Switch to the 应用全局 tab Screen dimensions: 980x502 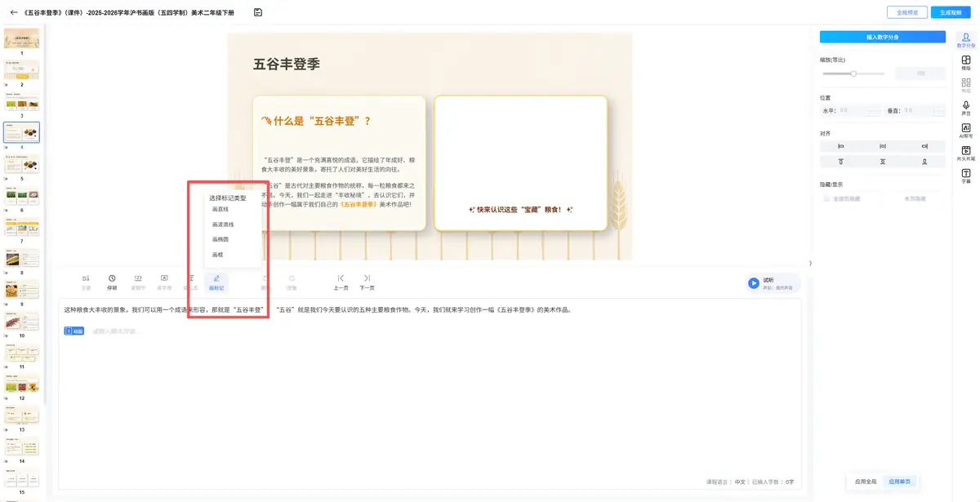865,482
